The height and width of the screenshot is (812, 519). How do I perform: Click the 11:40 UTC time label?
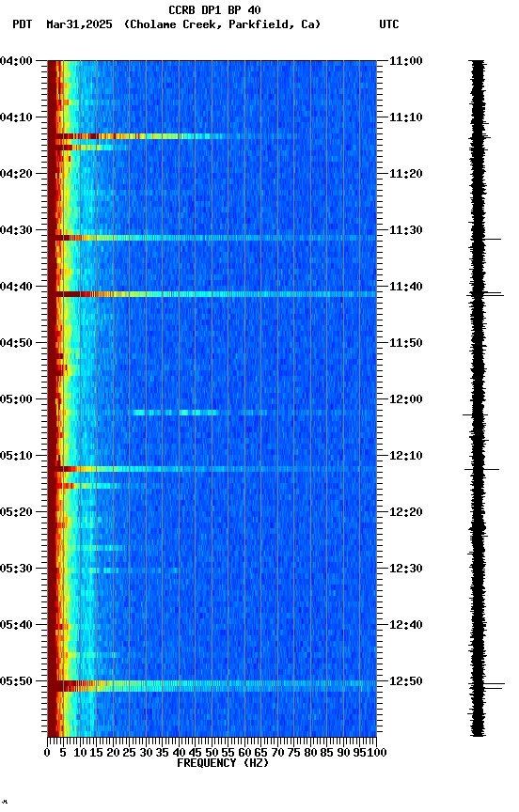click(x=406, y=287)
